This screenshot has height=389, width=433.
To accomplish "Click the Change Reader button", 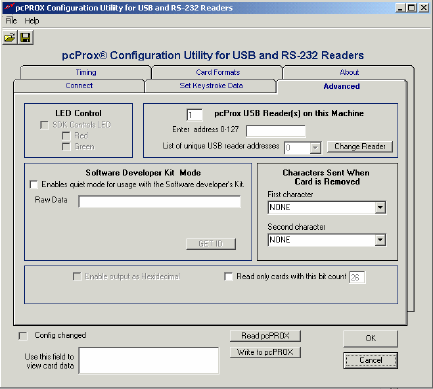I will click(x=360, y=146).
